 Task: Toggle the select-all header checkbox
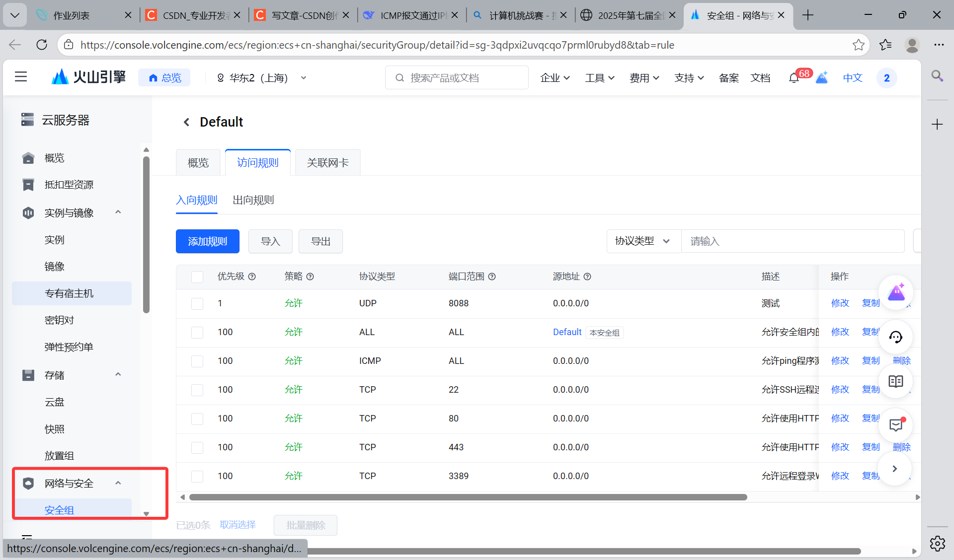(197, 277)
